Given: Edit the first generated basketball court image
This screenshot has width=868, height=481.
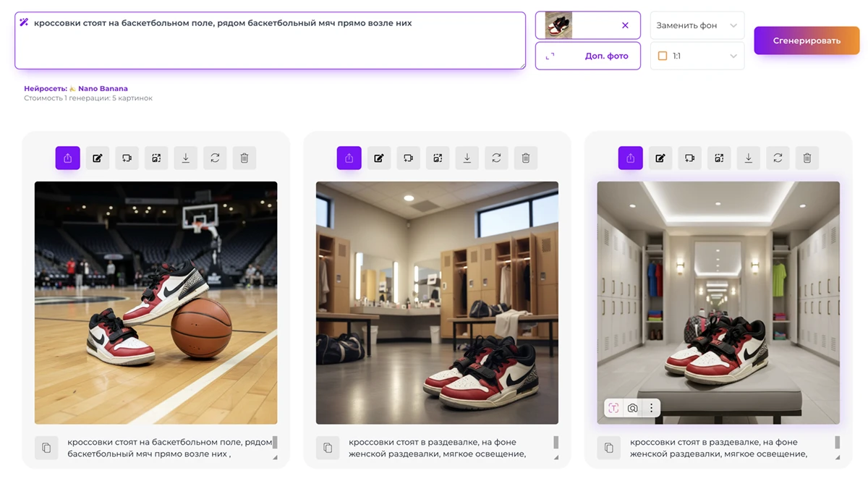Looking at the screenshot, I should click(x=97, y=158).
